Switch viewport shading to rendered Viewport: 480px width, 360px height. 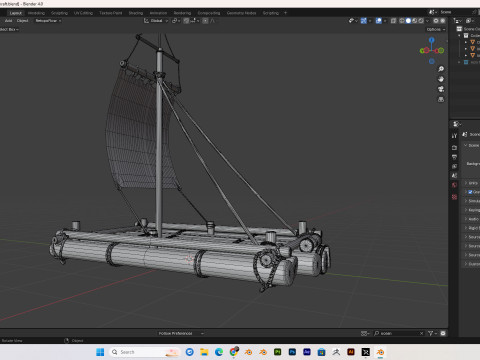[421, 21]
